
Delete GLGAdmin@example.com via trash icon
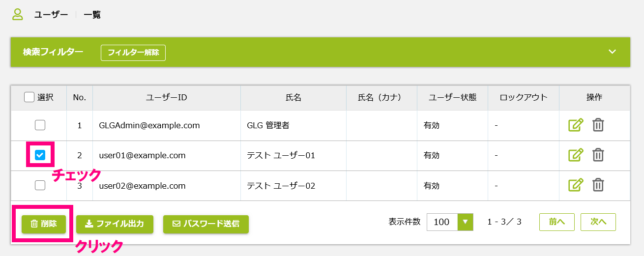click(598, 125)
